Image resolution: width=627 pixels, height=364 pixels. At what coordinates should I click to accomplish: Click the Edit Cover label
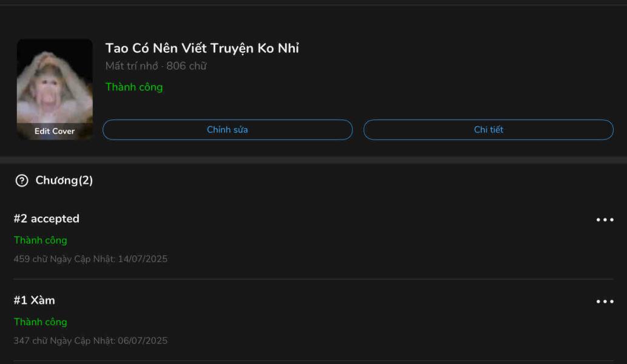pyautogui.click(x=55, y=131)
